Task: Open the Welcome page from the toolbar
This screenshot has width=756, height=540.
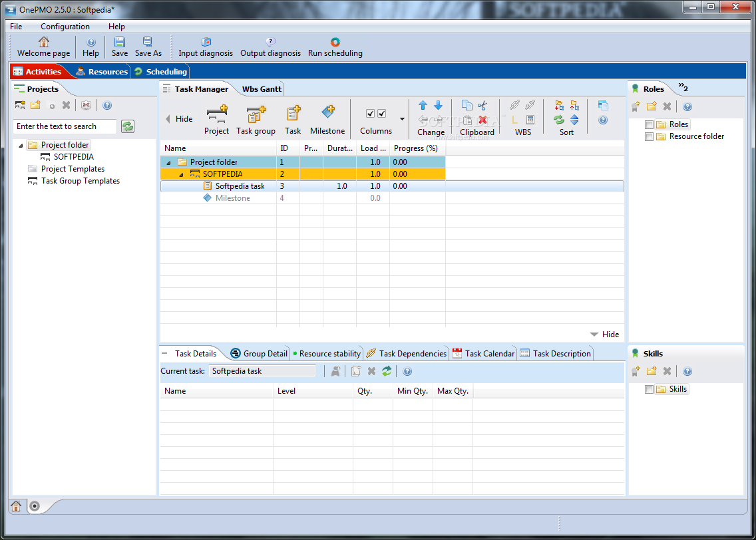Action: click(x=43, y=47)
